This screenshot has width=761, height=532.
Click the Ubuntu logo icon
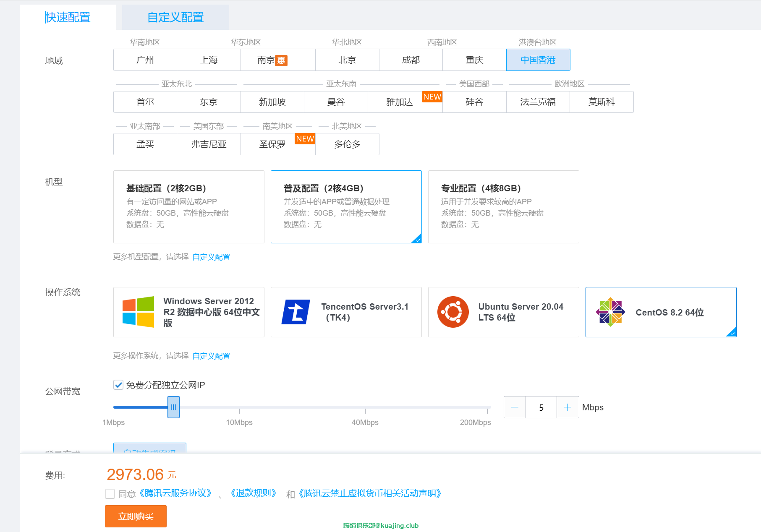click(x=453, y=312)
